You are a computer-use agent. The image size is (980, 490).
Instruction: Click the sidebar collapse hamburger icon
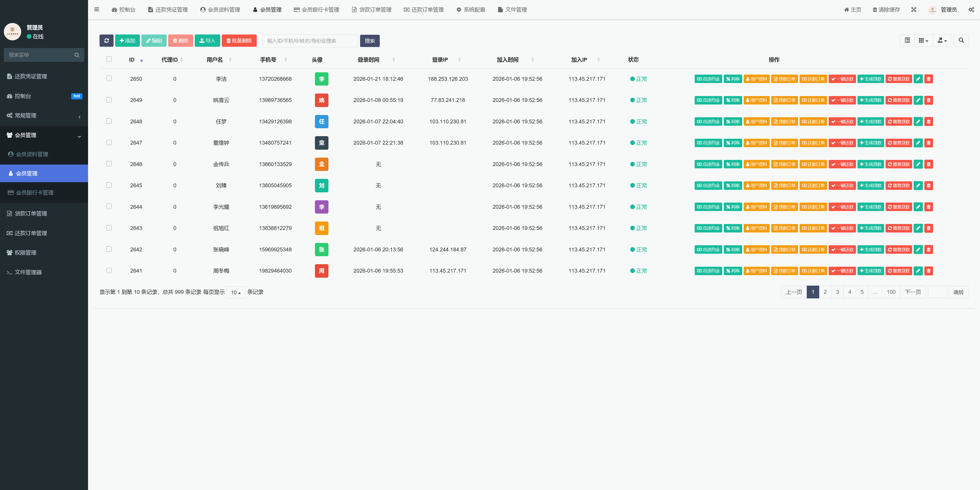(97, 9)
